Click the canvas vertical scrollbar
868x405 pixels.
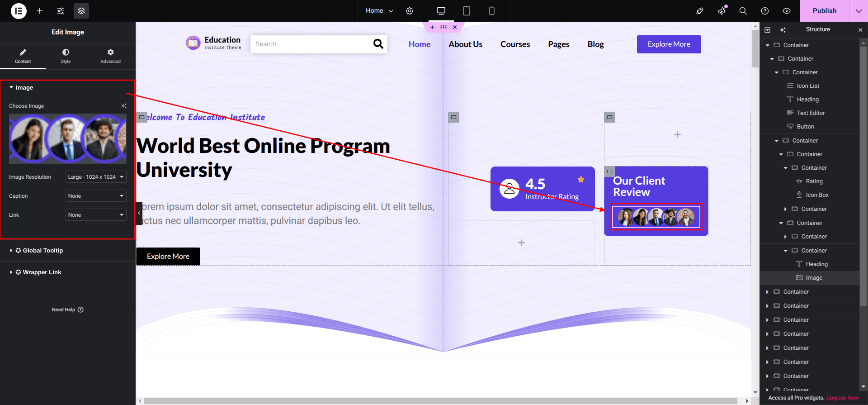coord(755,49)
